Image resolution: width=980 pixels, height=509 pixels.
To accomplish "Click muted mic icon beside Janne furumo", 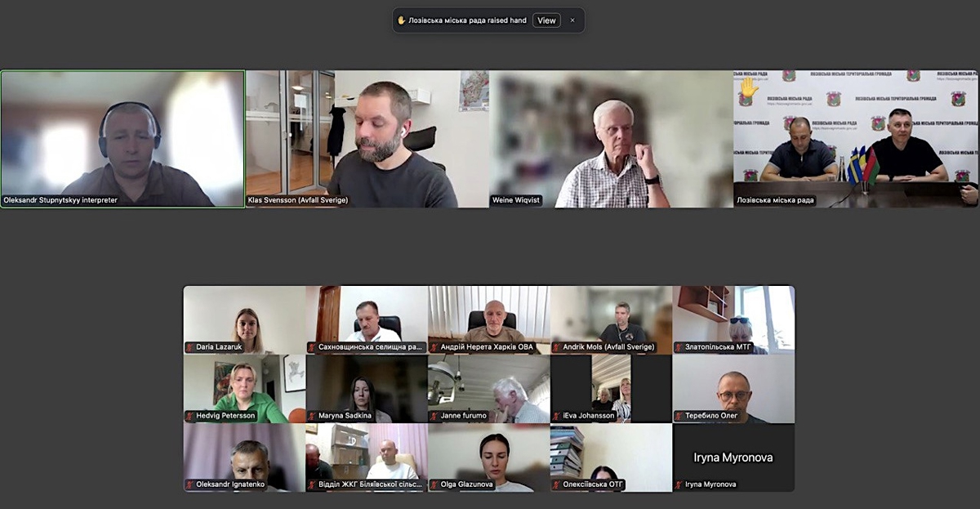I will (x=434, y=416).
